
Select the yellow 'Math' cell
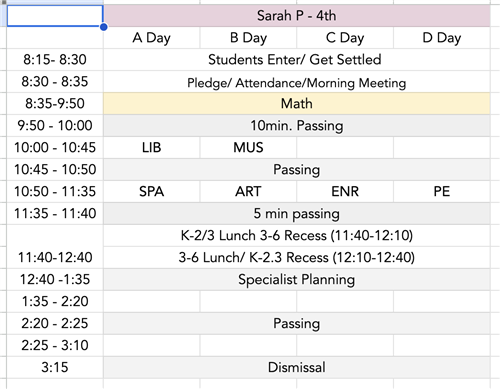[x=297, y=104]
